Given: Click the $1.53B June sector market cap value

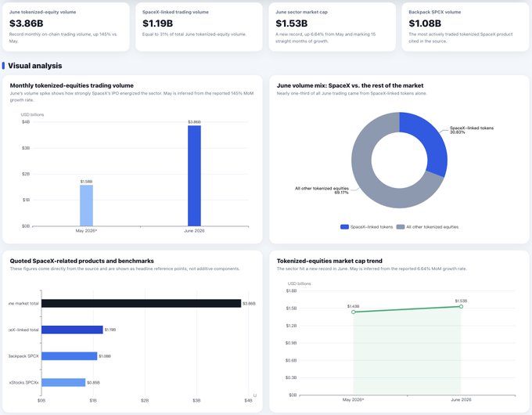Looking at the screenshot, I should pyautogui.click(x=292, y=23).
